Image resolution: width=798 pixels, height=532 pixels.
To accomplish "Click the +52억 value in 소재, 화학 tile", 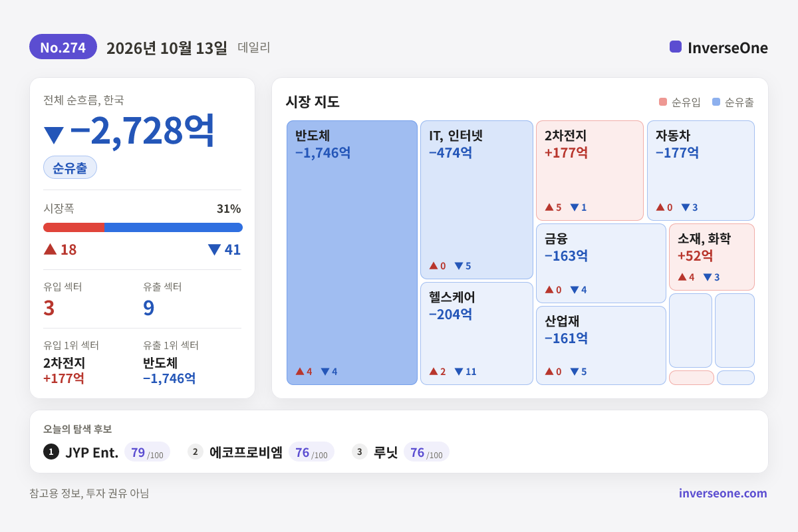I will (x=696, y=256).
